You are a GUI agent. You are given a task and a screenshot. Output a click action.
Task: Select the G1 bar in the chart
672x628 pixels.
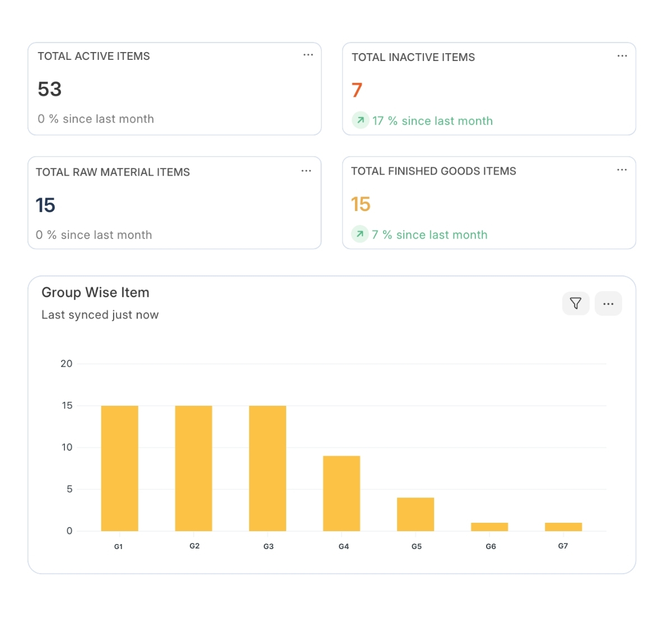pyautogui.click(x=119, y=468)
